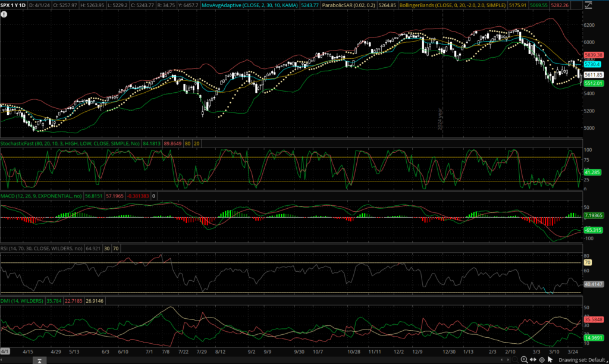Click the 5512.01 green price bubble
The height and width of the screenshot is (364, 609).
pos(594,83)
